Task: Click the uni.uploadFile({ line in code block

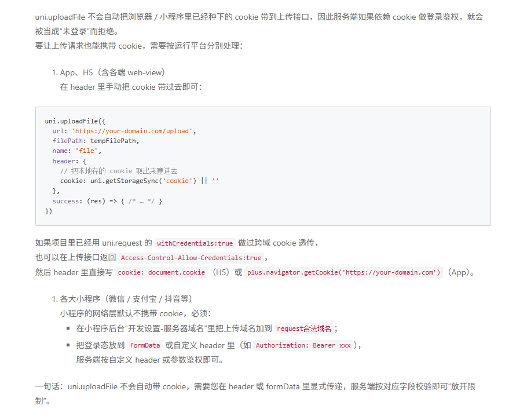Action: click(75, 121)
